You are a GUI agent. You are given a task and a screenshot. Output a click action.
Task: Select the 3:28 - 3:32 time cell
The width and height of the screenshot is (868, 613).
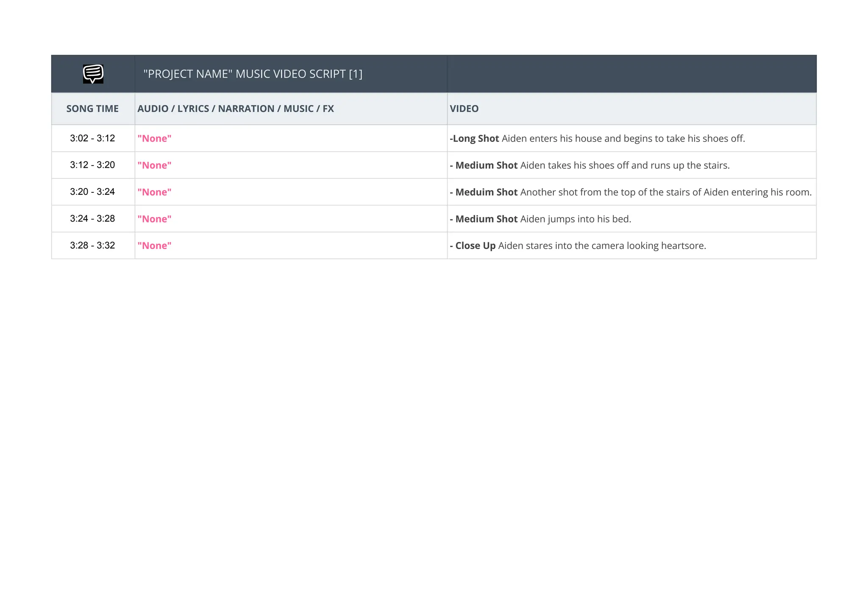point(92,246)
